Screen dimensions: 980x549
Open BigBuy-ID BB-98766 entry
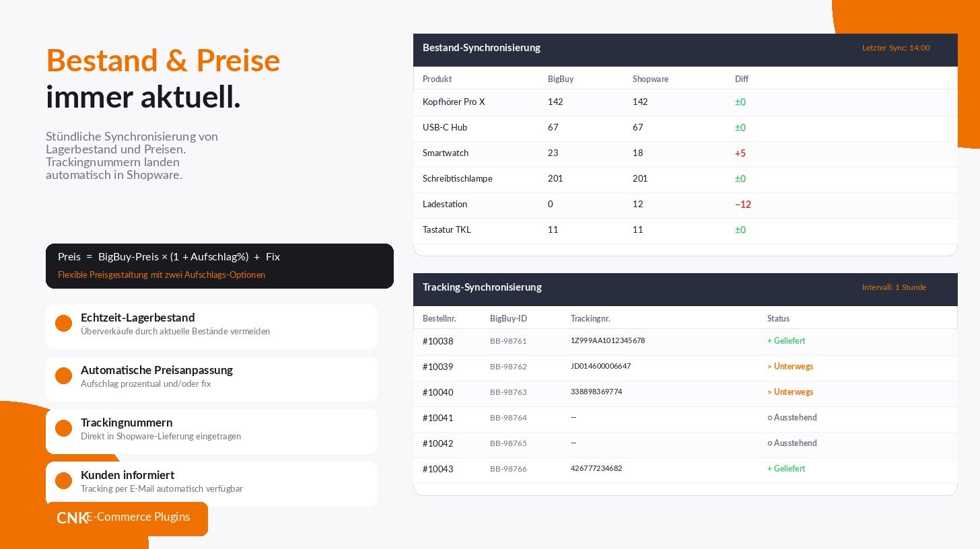(x=508, y=469)
